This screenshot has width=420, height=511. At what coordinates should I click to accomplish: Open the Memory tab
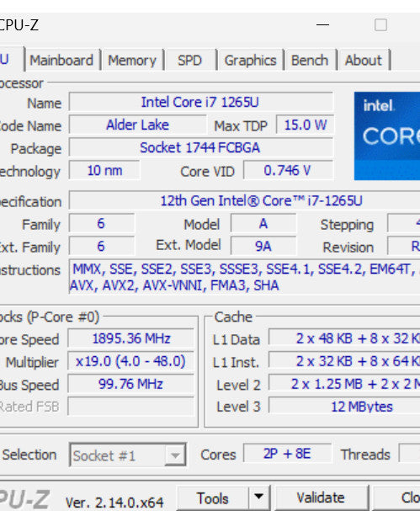tap(132, 61)
